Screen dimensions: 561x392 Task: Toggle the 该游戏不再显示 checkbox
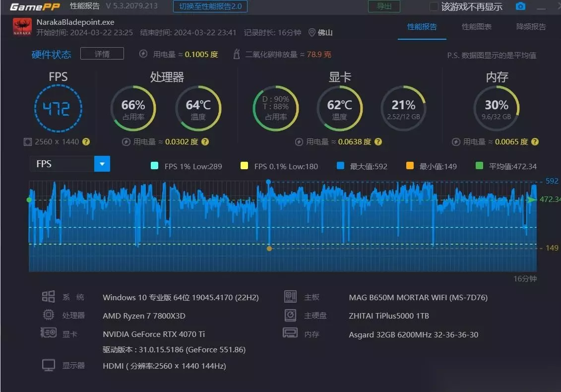(x=433, y=6)
